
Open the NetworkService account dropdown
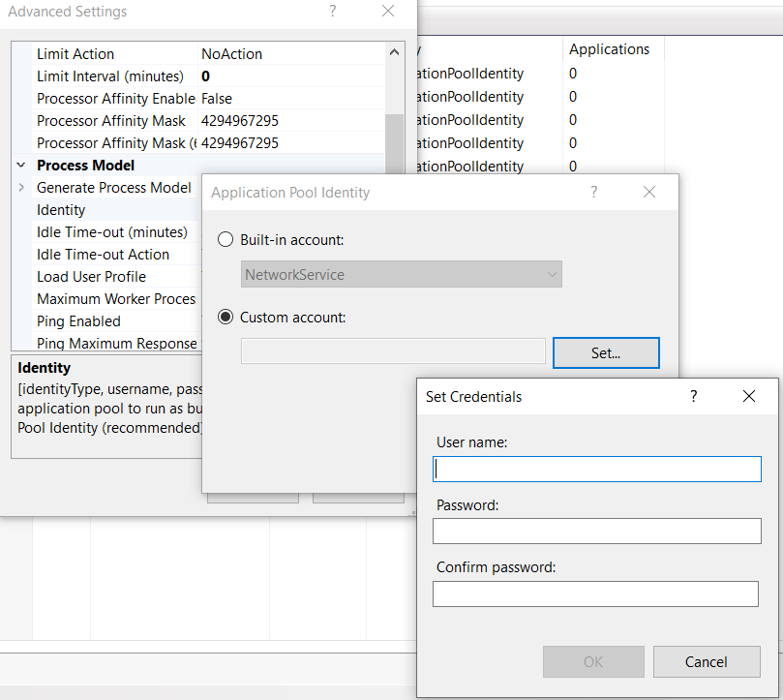[x=401, y=275]
